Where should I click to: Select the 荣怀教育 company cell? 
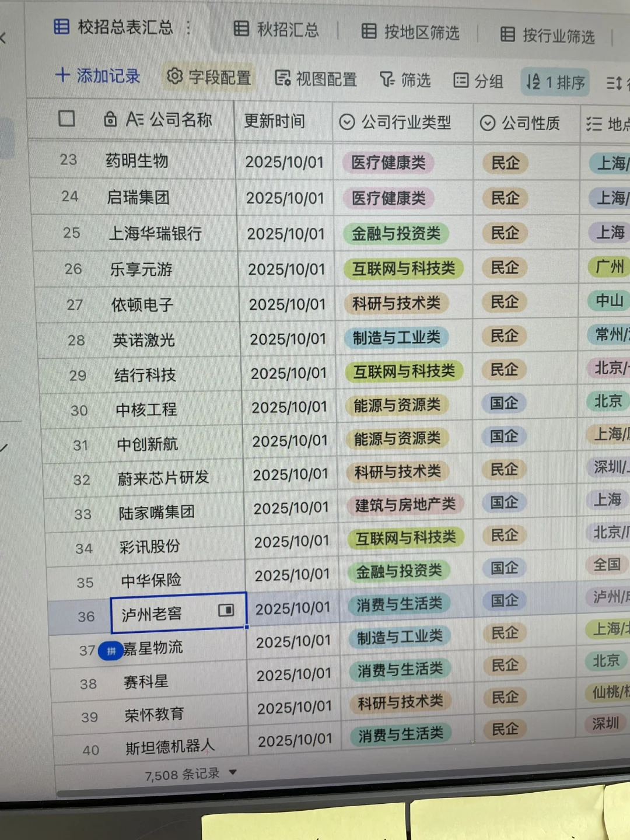pos(154,715)
